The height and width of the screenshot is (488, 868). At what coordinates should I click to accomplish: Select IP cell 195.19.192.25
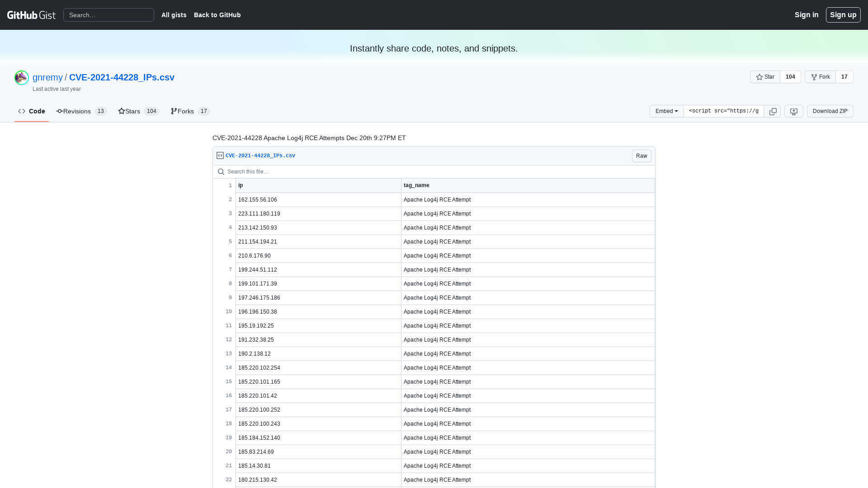point(318,326)
